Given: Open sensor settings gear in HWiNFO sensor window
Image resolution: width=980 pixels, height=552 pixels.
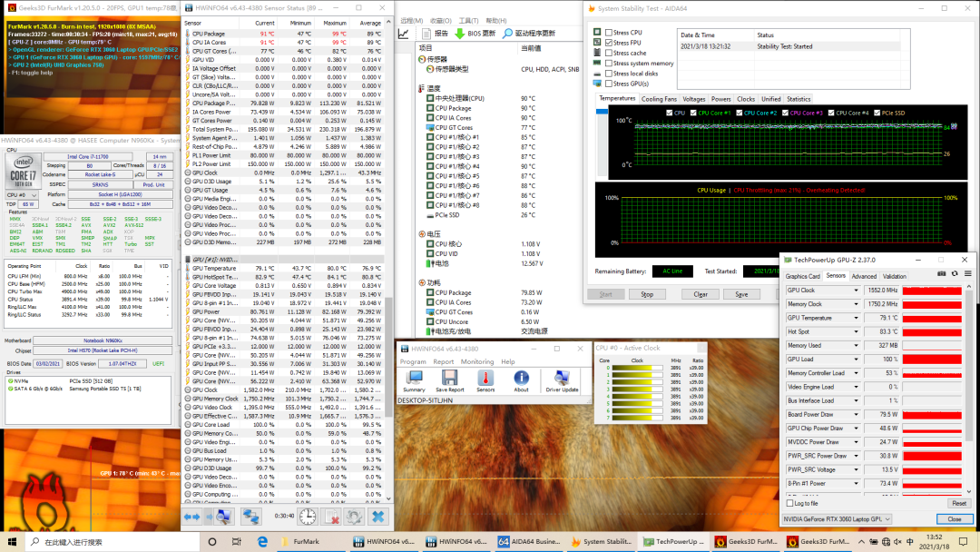Looking at the screenshot, I should [x=355, y=516].
